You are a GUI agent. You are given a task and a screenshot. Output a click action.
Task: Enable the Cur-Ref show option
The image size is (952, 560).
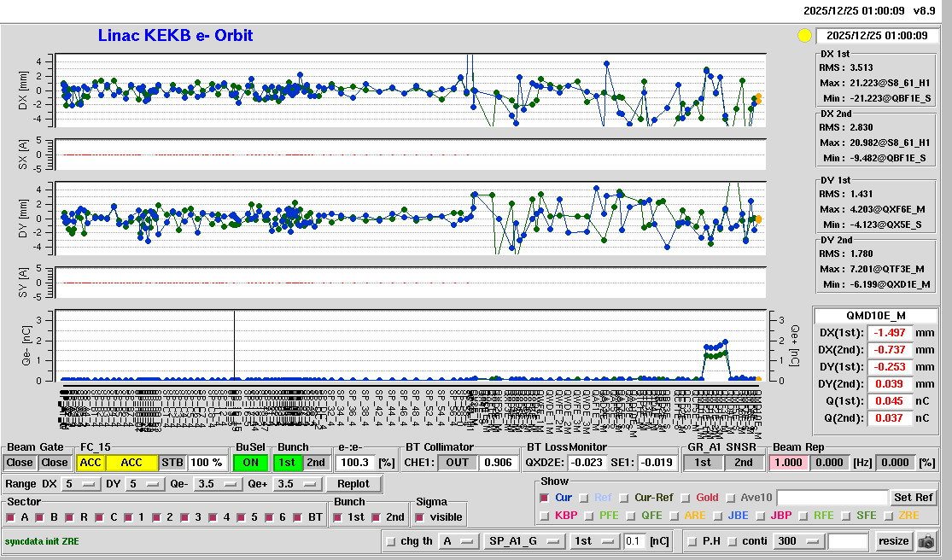(625, 498)
